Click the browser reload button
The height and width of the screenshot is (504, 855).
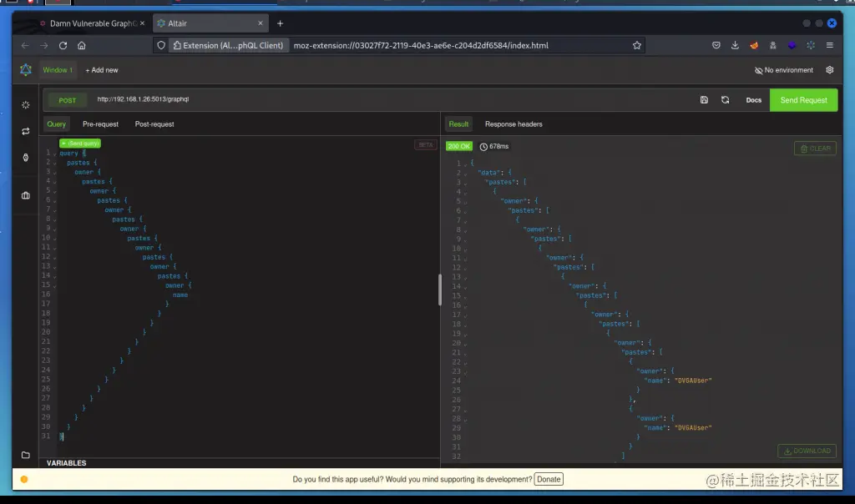click(x=63, y=45)
